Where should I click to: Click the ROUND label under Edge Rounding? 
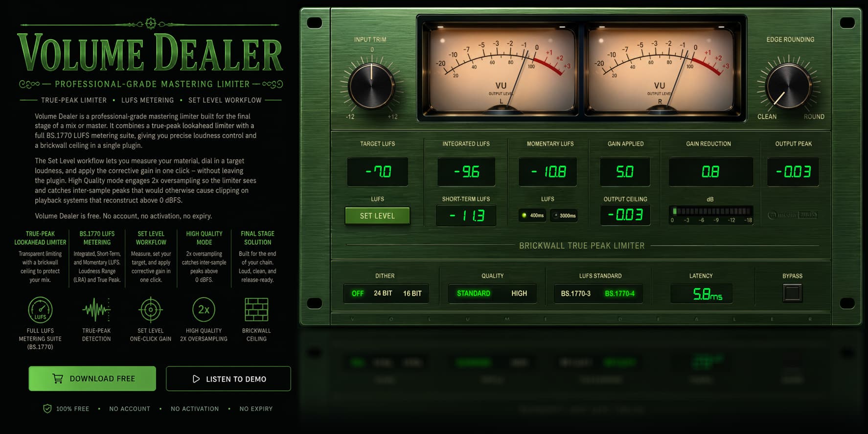814,116
